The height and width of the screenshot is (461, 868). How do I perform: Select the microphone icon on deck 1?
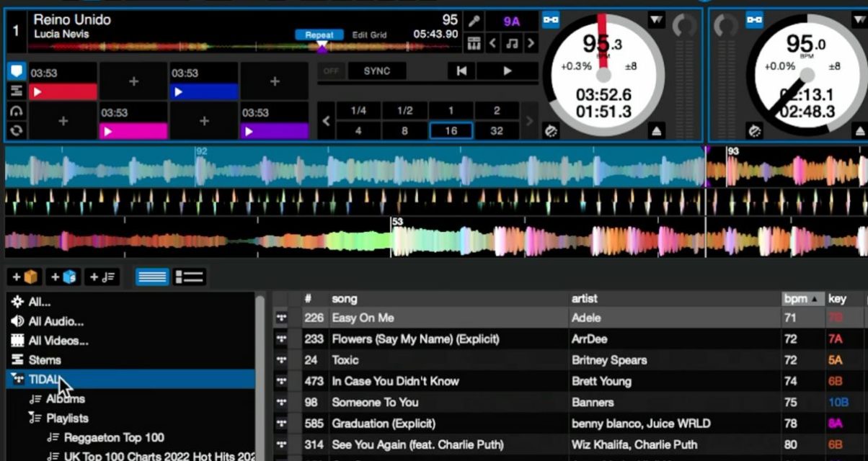[474, 20]
